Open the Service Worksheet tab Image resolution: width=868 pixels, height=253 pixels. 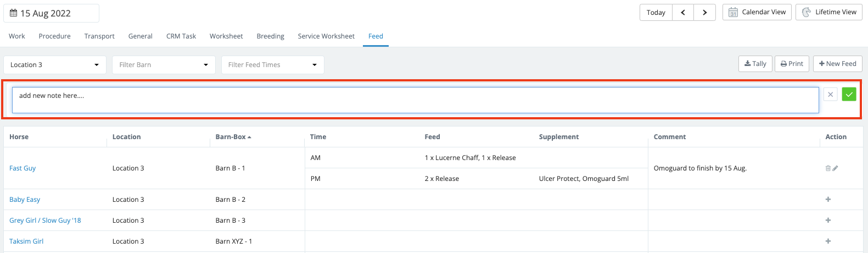click(326, 36)
